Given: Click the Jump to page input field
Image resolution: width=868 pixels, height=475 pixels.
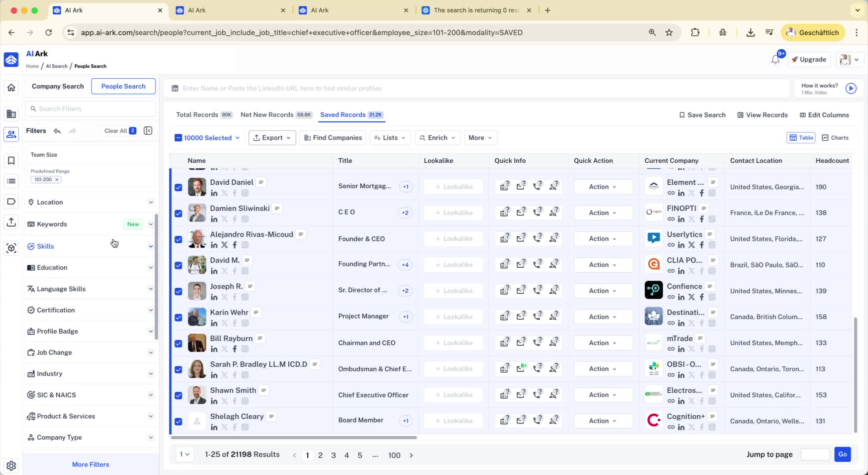Looking at the screenshot, I should tap(815, 454).
